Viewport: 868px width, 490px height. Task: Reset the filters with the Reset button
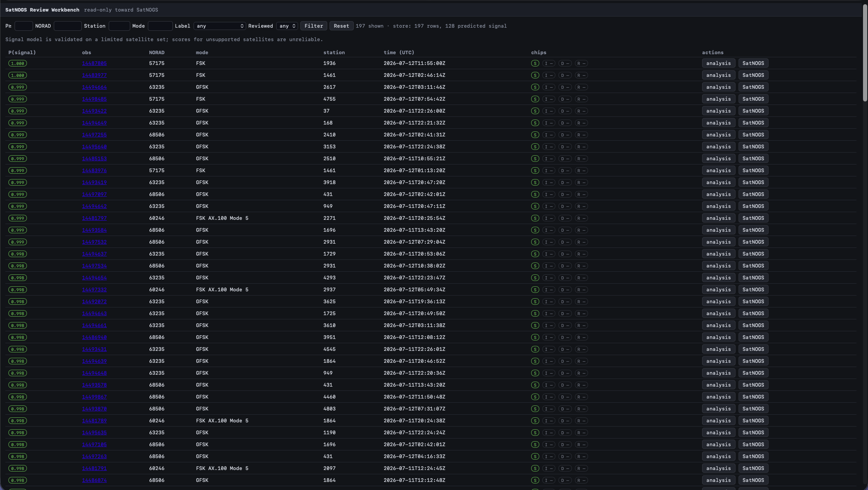click(341, 26)
